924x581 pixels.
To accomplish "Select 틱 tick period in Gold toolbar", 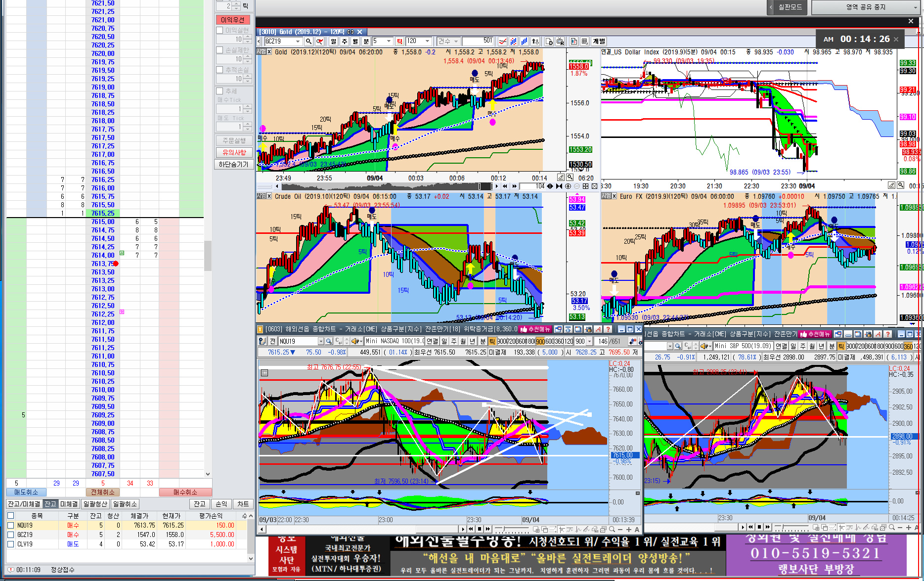I will point(399,41).
